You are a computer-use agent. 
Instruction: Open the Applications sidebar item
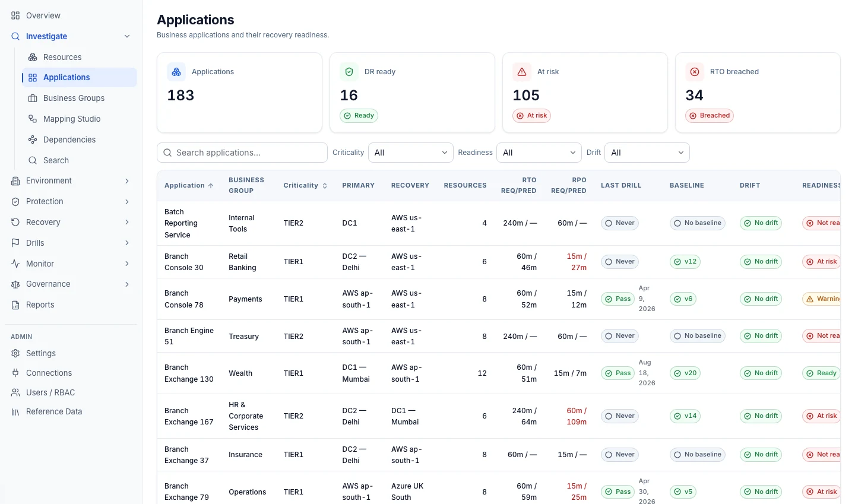tap(80, 78)
